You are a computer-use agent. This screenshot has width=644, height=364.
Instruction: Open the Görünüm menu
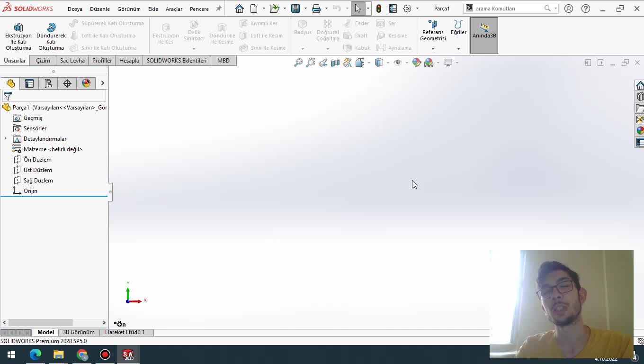129,9
